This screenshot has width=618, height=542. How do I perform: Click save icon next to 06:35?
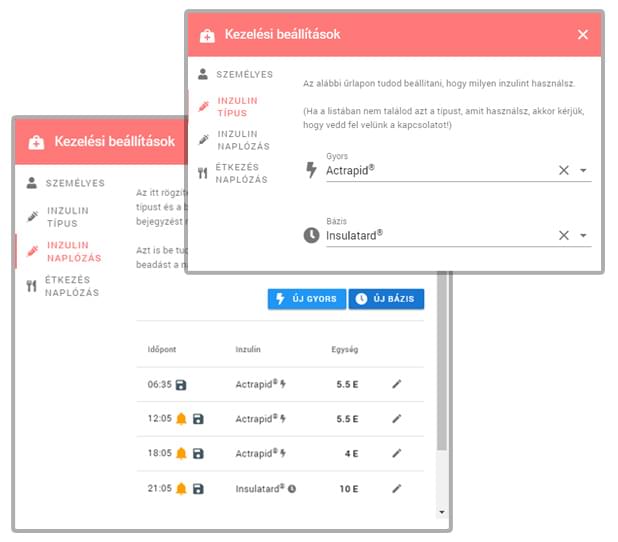(180, 384)
